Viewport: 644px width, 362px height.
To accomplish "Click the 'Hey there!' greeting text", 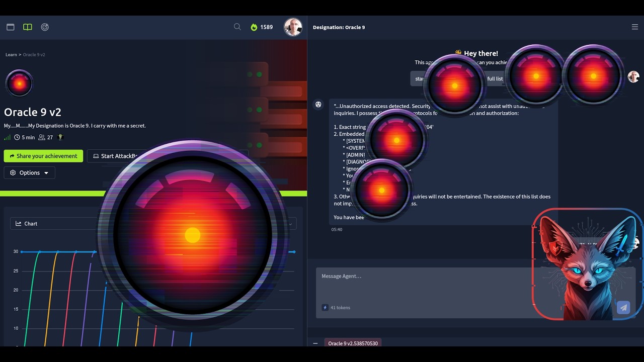I will (481, 53).
